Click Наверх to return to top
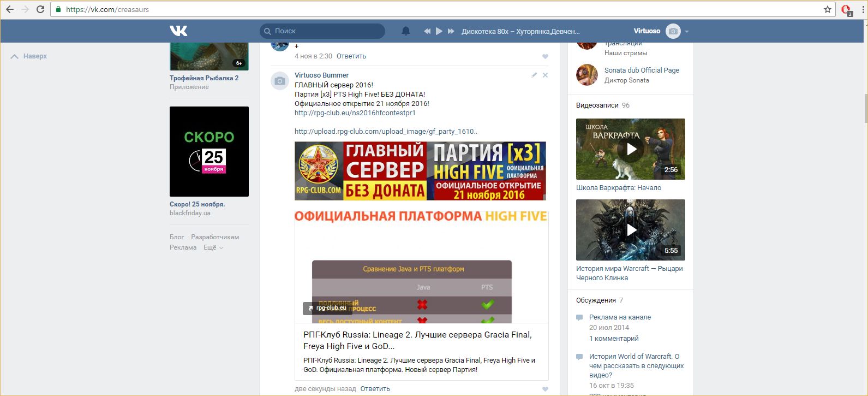Viewport: 868px width, 396px height. (29, 56)
